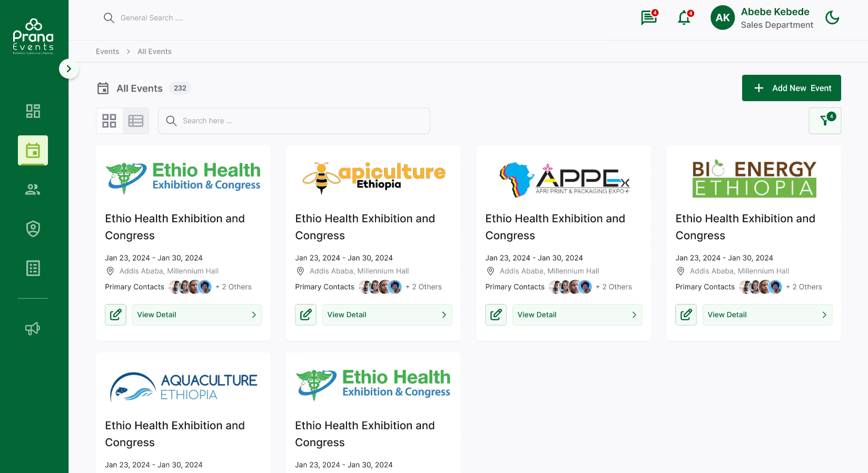
Task: View Detail of Bio Energy Ethiopia card
Action: point(767,314)
